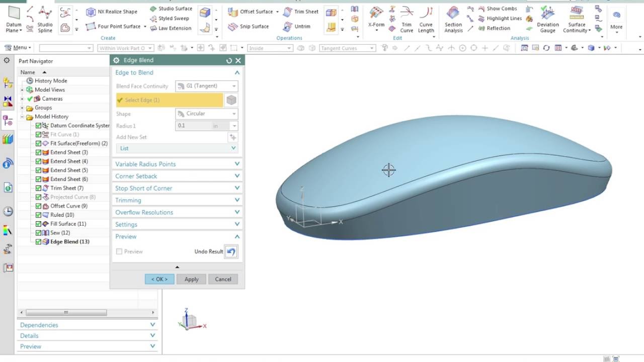The height and width of the screenshot is (362, 644).
Task: Start Section Analysis
Action: [x=453, y=19]
